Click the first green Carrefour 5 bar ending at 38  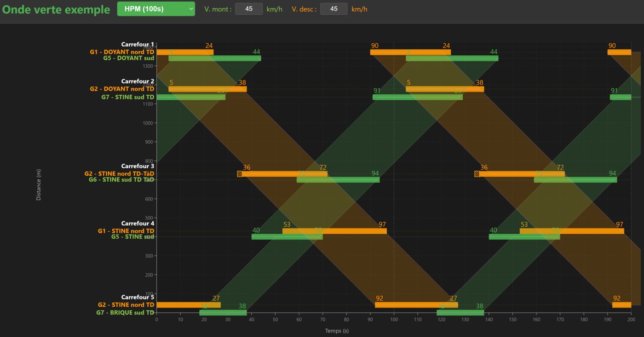(x=223, y=313)
